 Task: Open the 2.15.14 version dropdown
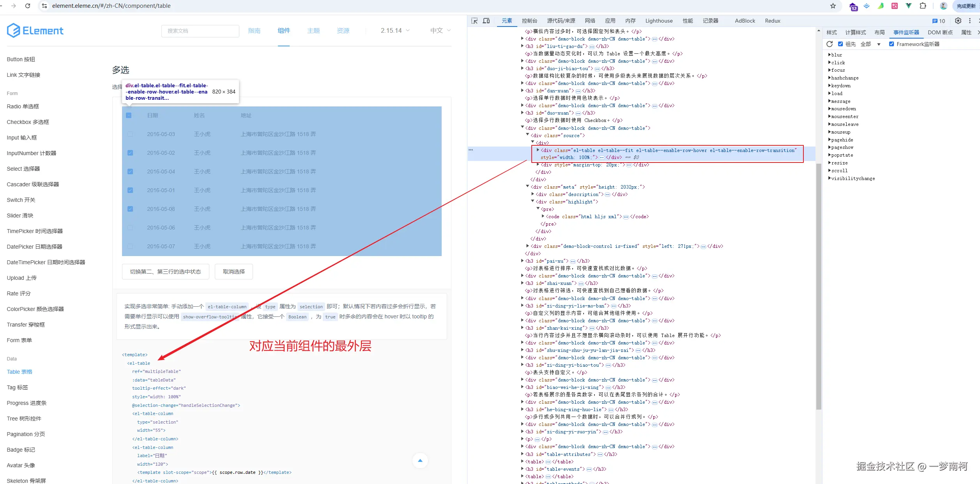395,31
